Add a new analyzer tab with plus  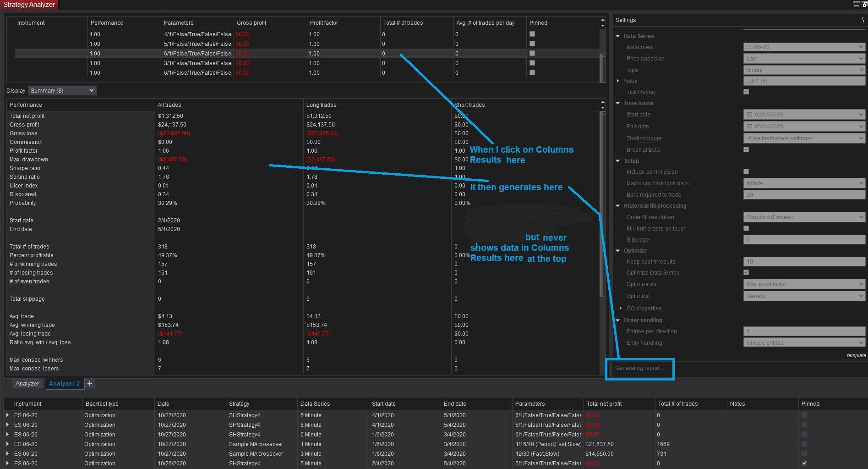pyautogui.click(x=90, y=383)
